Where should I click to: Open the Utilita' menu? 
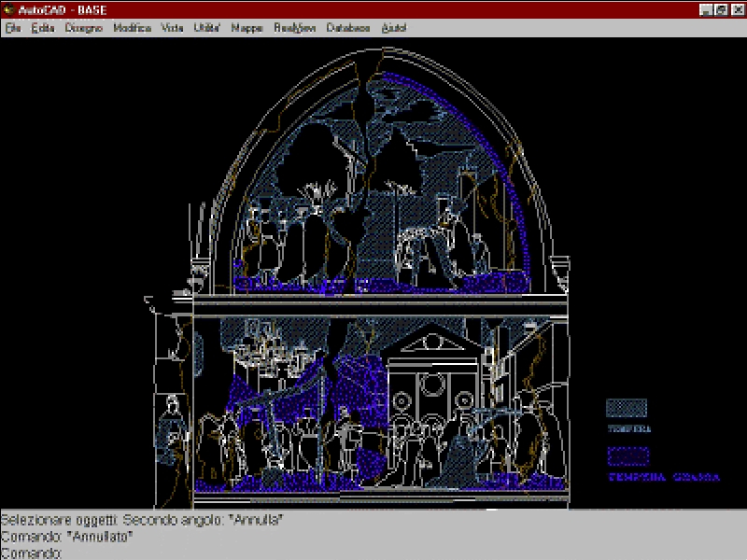(206, 28)
